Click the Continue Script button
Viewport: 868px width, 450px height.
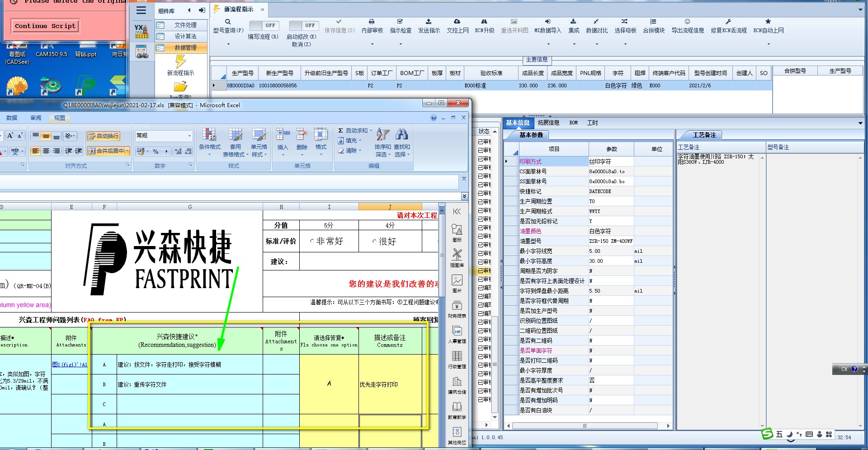(45, 26)
